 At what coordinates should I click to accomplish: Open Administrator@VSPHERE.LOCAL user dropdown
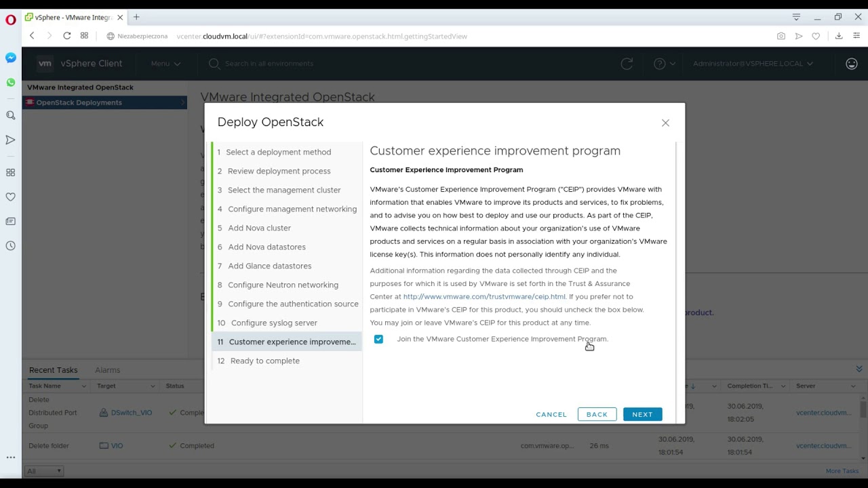[753, 64]
